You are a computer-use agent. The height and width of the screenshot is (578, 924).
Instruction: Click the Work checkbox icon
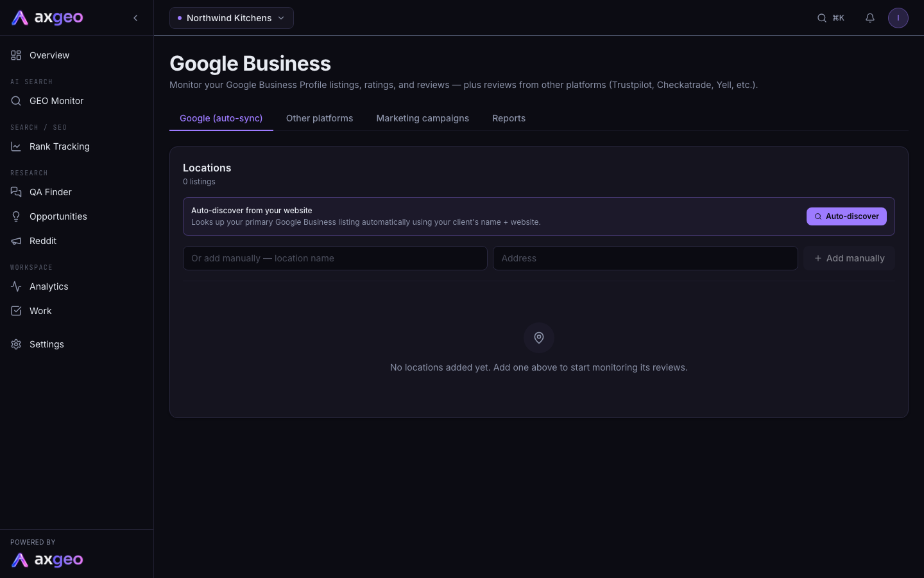coord(16,311)
